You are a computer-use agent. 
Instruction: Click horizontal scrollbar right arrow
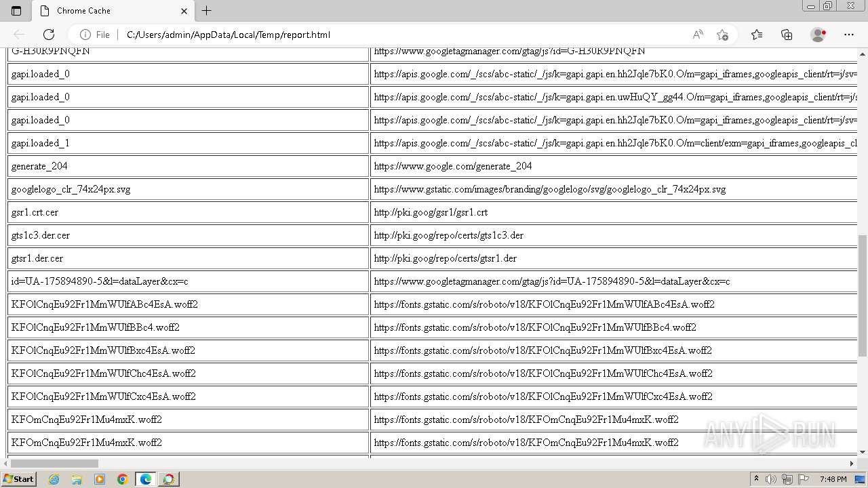pos(852,464)
